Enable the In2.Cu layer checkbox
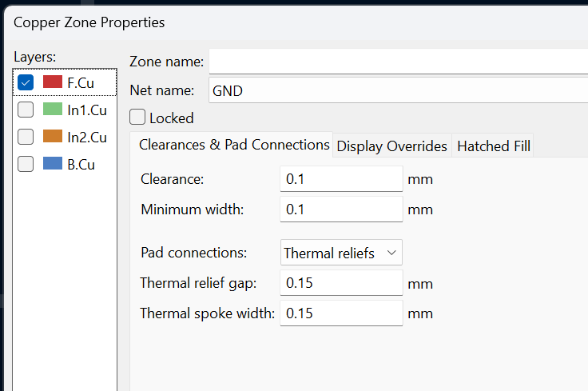588x391 pixels. [26, 137]
